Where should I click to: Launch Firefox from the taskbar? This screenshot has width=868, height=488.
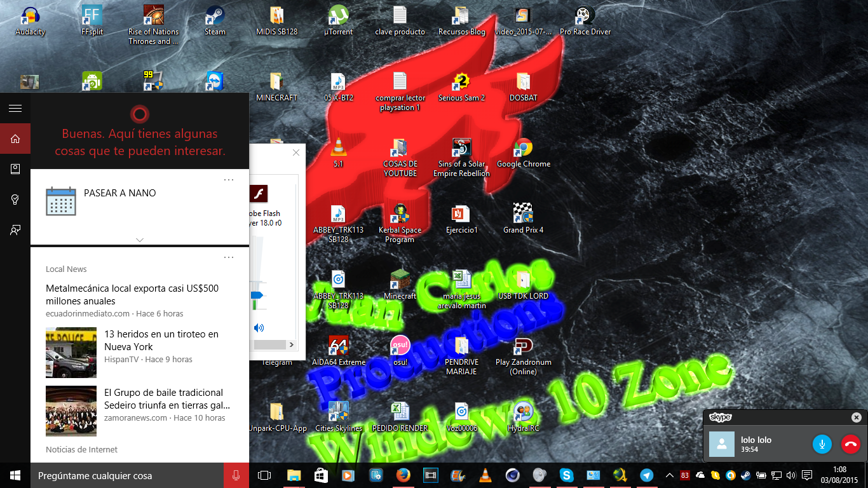403,475
